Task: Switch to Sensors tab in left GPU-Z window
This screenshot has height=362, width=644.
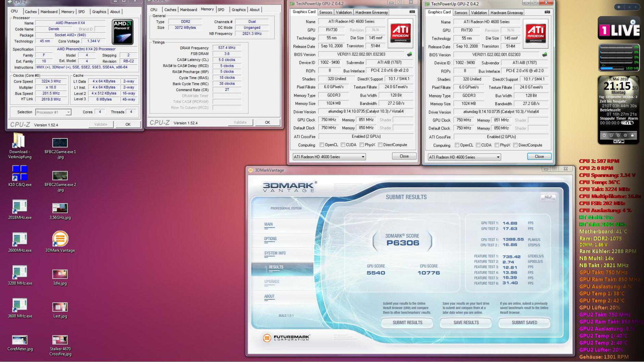Action: (x=325, y=12)
